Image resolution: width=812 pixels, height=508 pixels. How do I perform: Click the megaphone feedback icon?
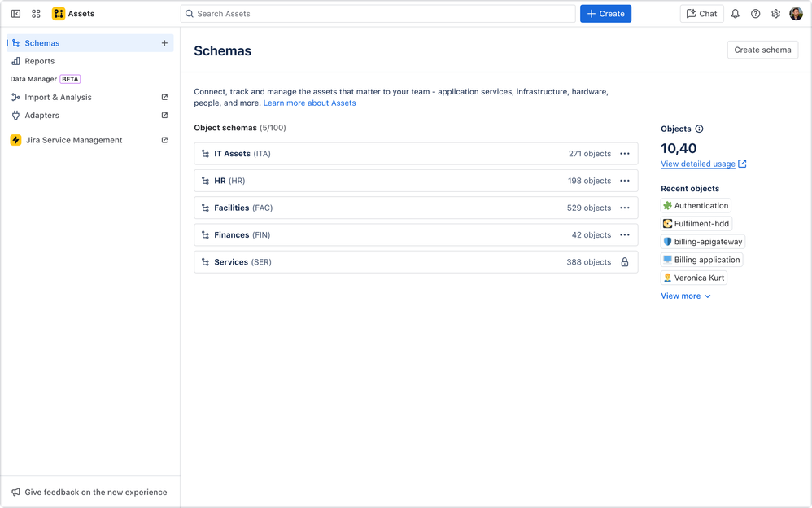15,492
